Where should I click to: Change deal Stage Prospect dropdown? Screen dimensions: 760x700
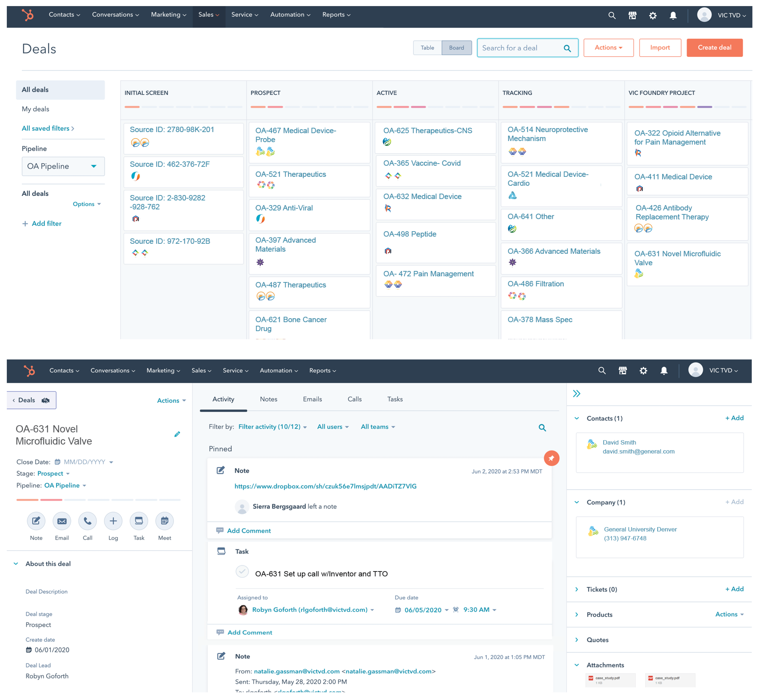click(54, 474)
